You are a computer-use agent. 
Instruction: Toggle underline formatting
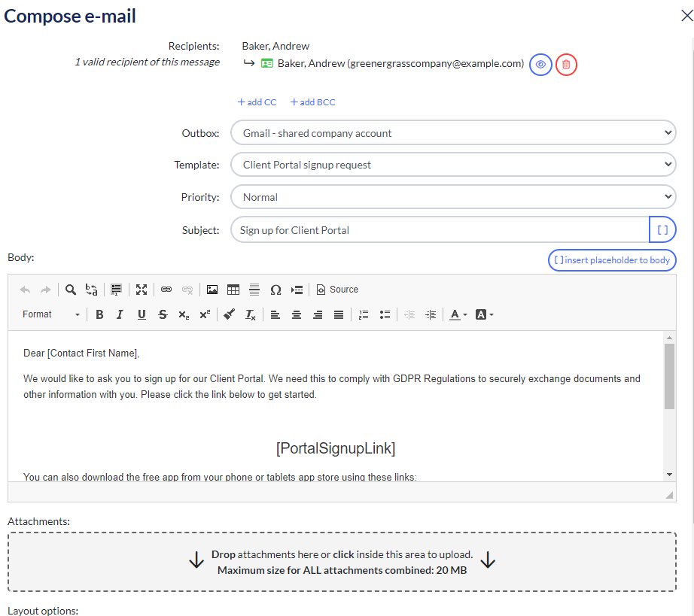[x=142, y=314]
